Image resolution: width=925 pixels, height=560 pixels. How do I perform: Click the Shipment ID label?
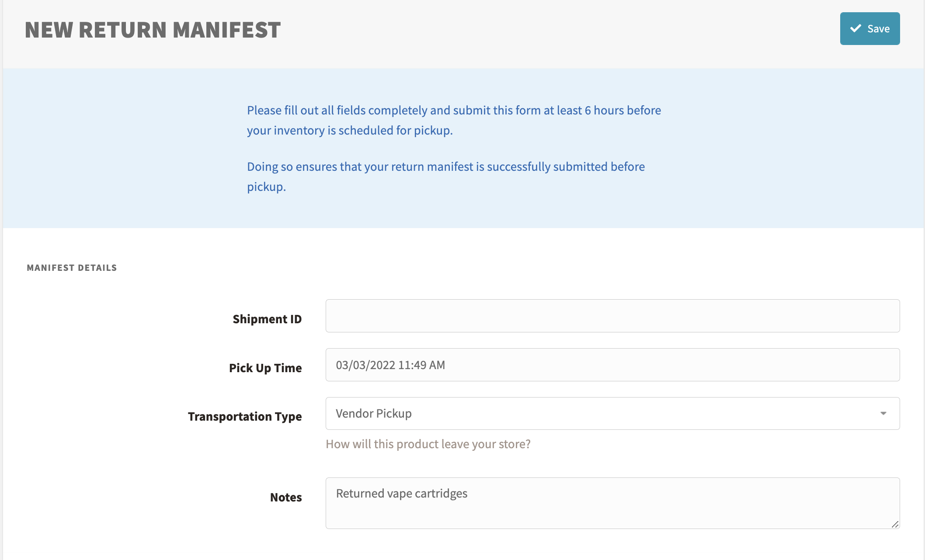point(267,319)
